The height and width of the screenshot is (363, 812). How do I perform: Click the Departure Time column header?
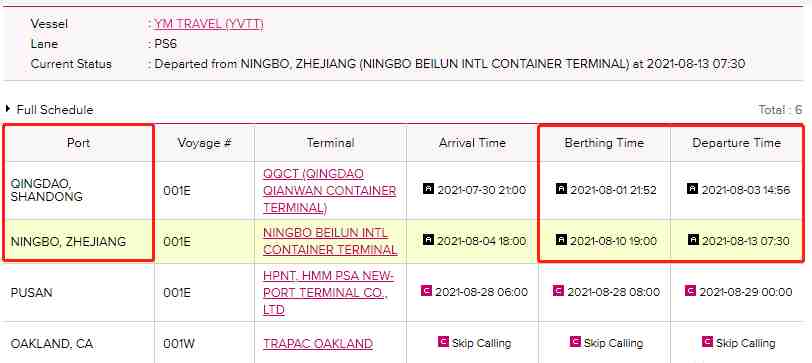click(736, 143)
